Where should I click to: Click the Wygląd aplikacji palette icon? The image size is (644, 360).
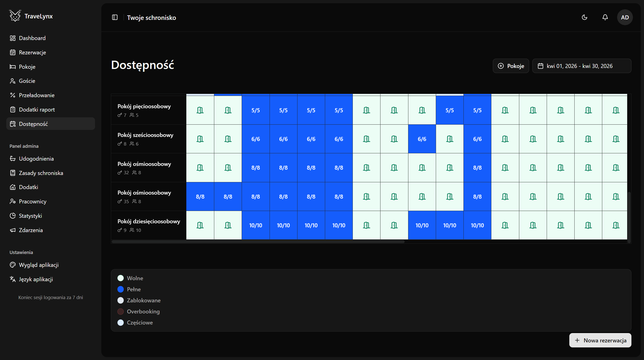[13, 265]
